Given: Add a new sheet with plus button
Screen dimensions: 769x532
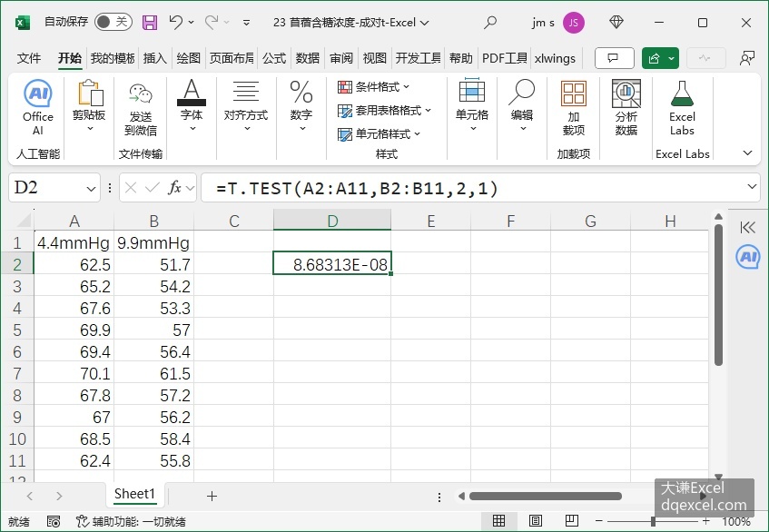Looking at the screenshot, I should pyautogui.click(x=212, y=497).
